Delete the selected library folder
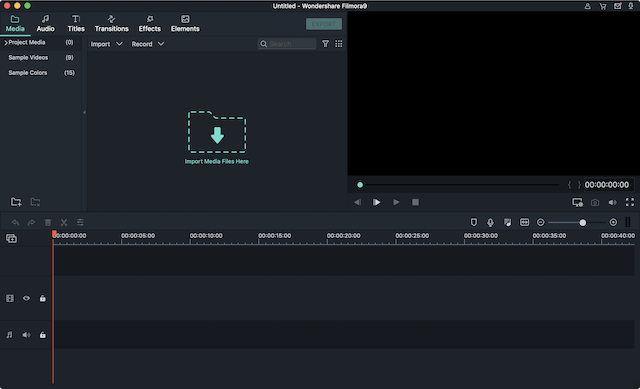The width and height of the screenshot is (640, 389). click(x=36, y=202)
